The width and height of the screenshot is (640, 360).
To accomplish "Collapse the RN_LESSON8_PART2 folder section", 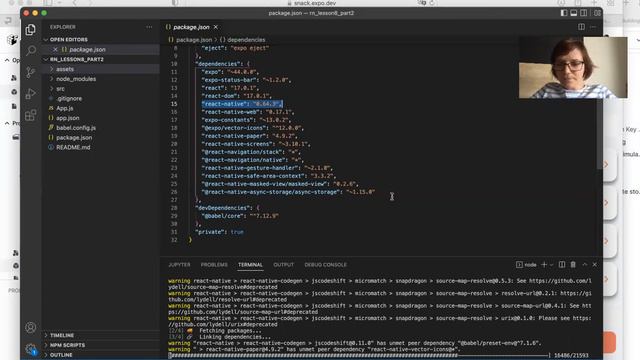I will (77, 59).
